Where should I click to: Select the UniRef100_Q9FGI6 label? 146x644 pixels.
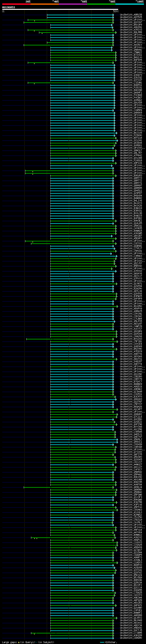pyautogui.click(x=131, y=163)
